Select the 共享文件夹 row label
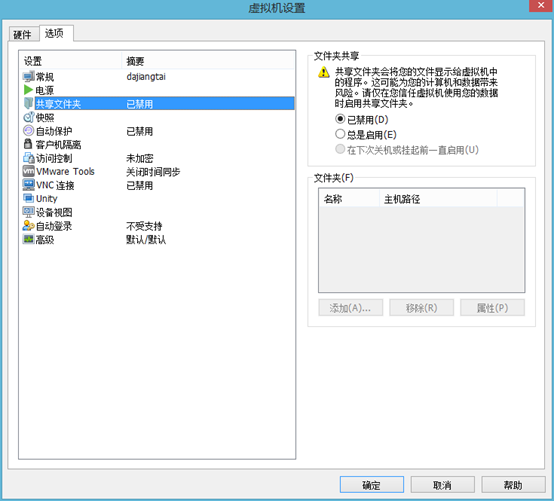The height and width of the screenshot is (501, 554). pyautogui.click(x=59, y=104)
